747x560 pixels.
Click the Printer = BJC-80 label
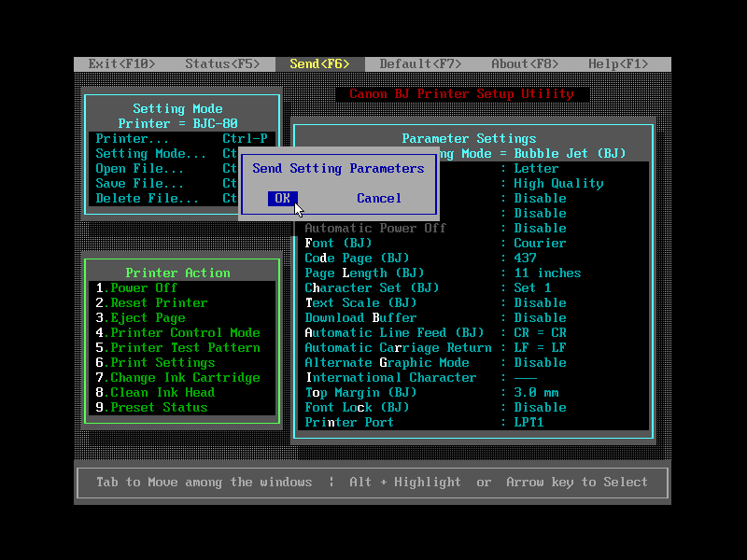tap(177, 124)
